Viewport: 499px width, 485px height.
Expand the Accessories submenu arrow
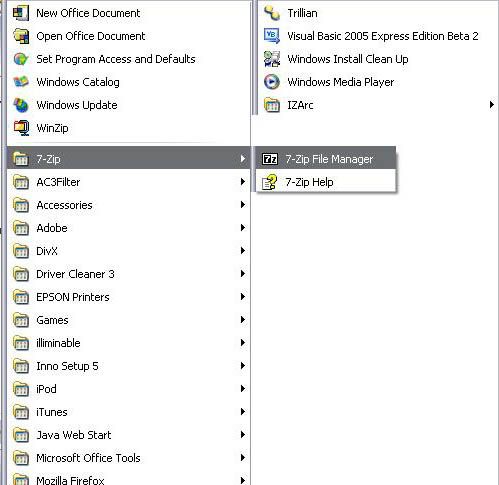(243, 205)
